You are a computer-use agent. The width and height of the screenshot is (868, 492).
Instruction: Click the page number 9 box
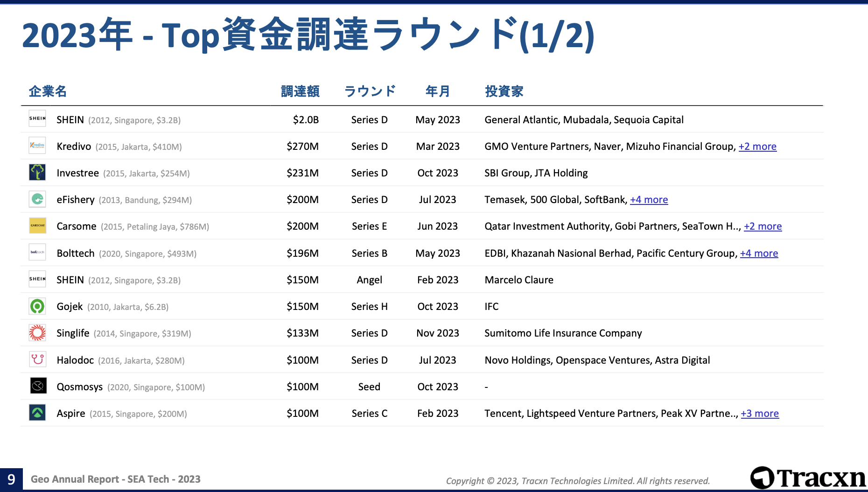(11, 479)
